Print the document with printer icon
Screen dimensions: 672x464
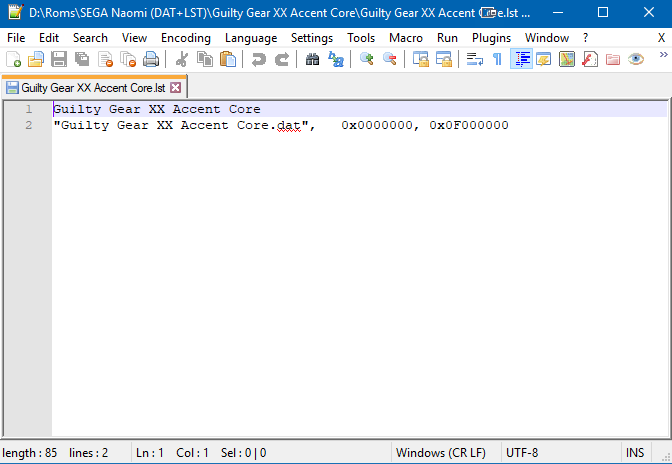[151, 59]
